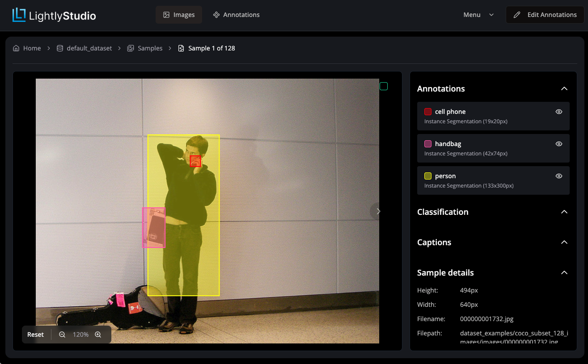Hide the handbag annotation

[x=559, y=144]
